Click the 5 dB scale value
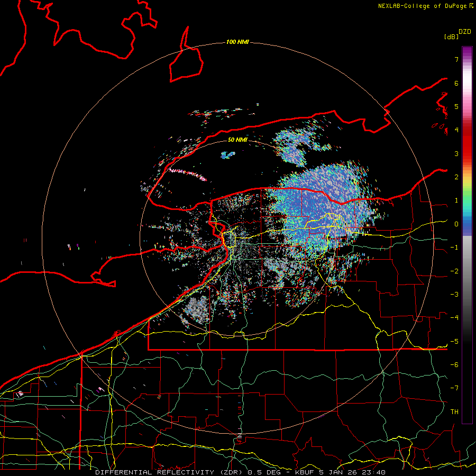 [456, 106]
